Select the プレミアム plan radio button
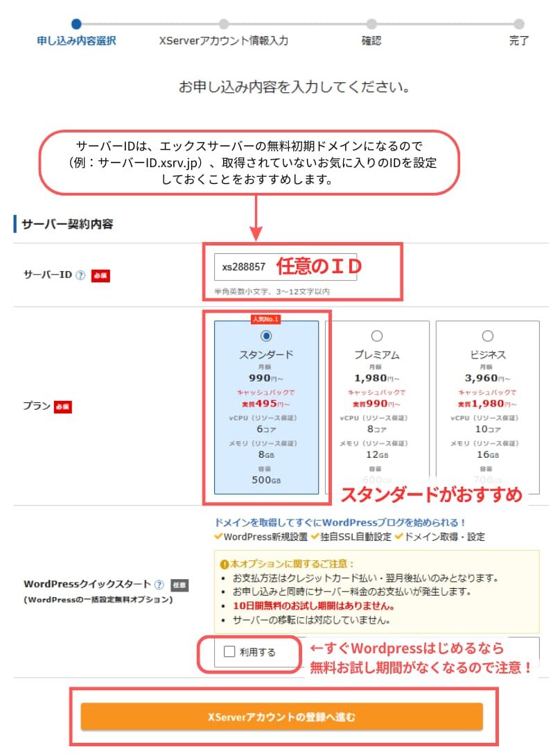This screenshot has width=553, height=756. (377, 336)
